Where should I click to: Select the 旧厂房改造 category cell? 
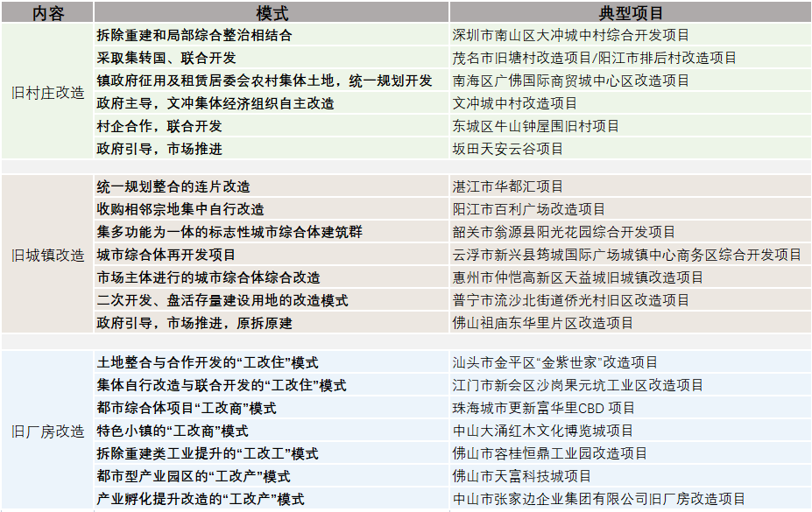pyautogui.click(x=47, y=431)
